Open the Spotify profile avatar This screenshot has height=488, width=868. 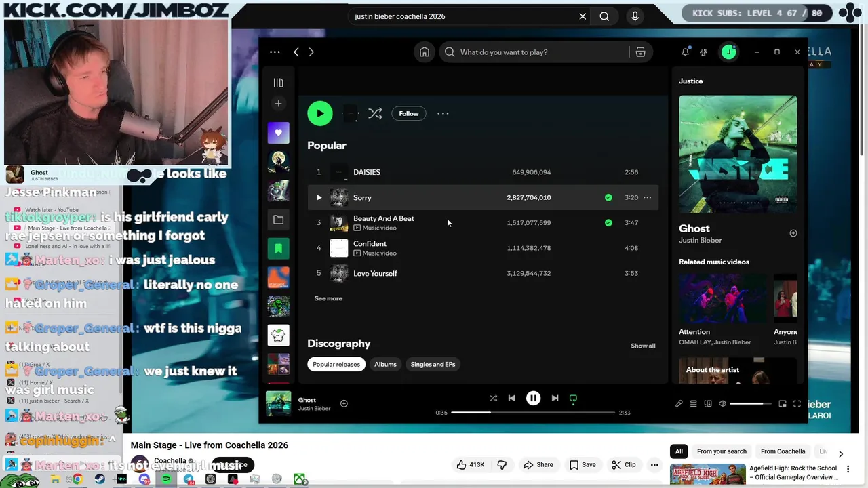pyautogui.click(x=728, y=52)
